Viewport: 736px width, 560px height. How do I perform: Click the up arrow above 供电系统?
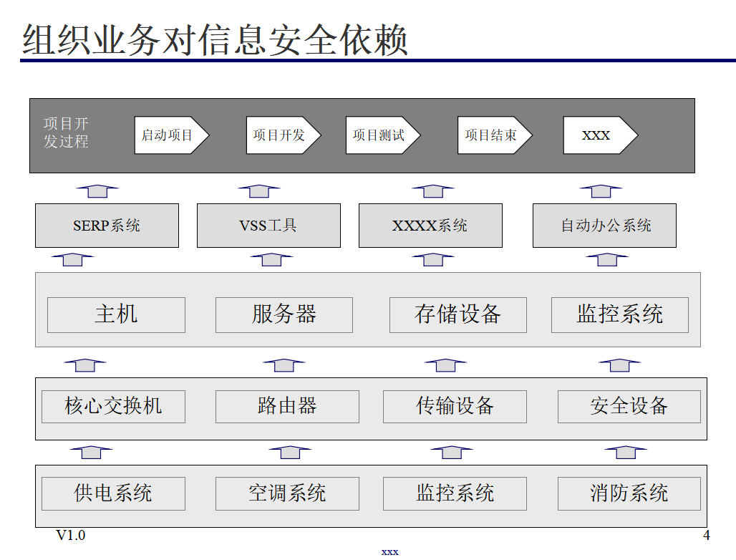pyautogui.click(x=91, y=452)
